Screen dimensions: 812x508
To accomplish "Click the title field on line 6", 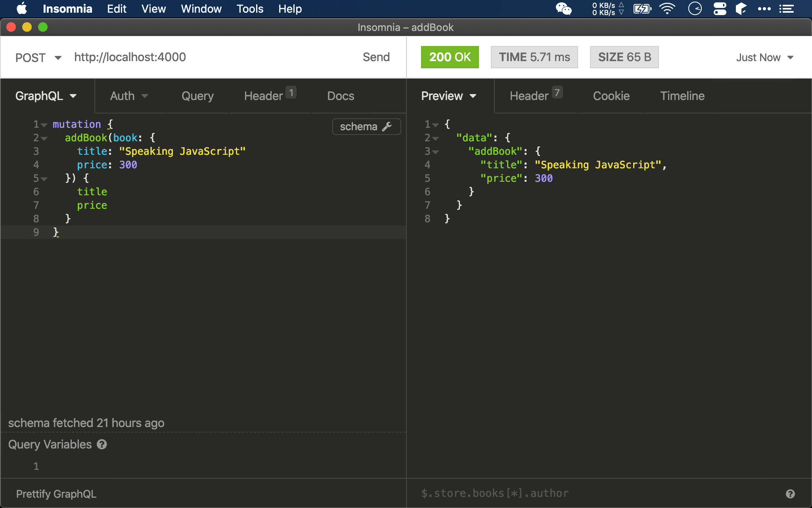I will [x=92, y=192].
